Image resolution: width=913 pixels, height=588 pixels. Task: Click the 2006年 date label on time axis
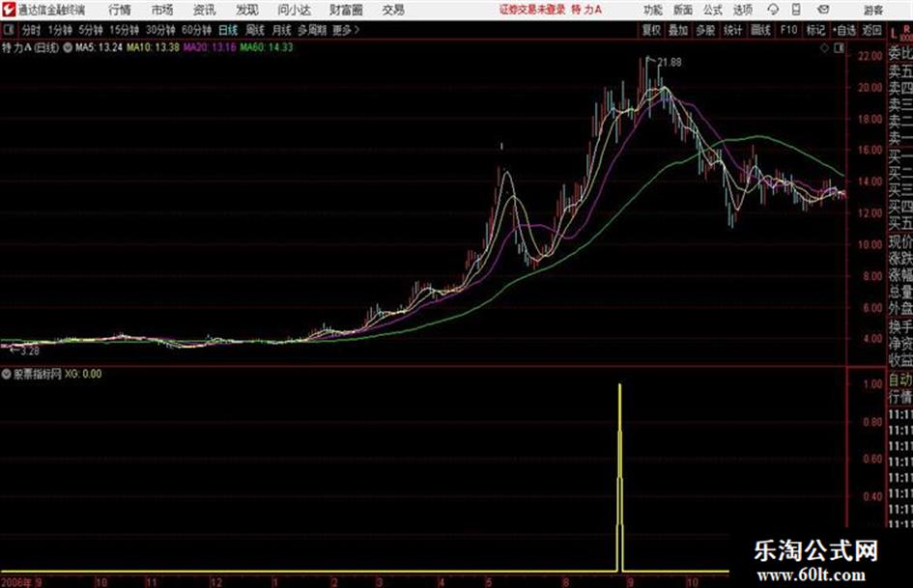[x=17, y=582]
